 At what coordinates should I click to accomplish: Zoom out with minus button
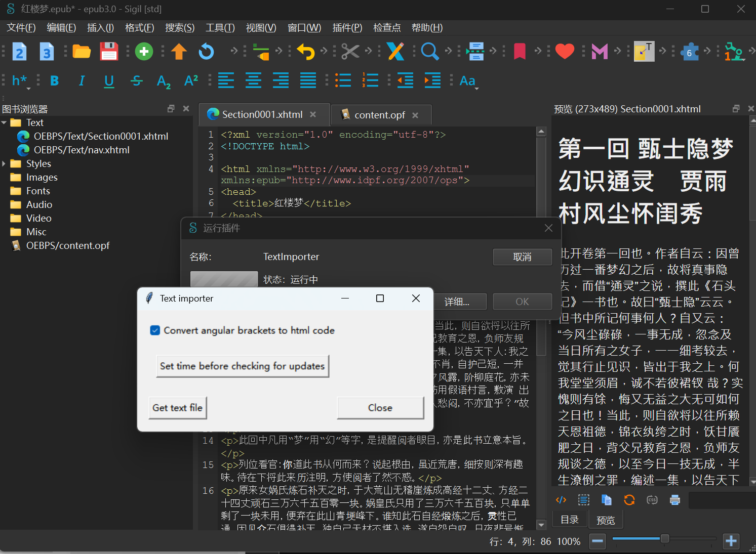pos(598,541)
